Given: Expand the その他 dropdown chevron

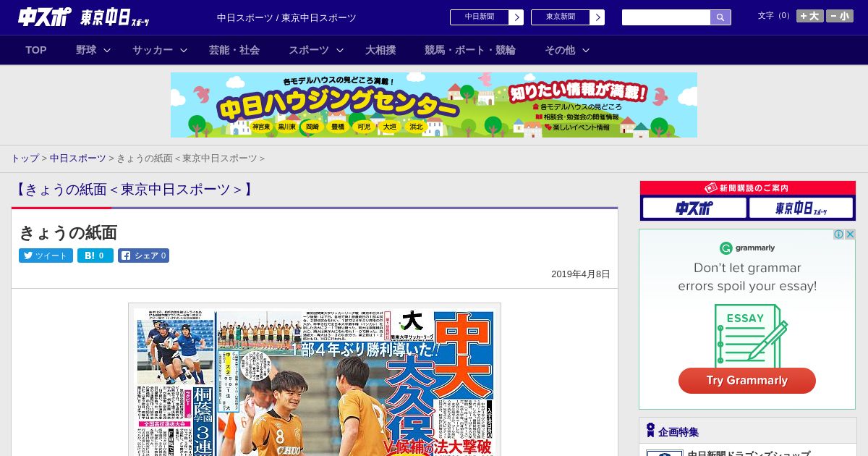Looking at the screenshot, I should click(586, 51).
